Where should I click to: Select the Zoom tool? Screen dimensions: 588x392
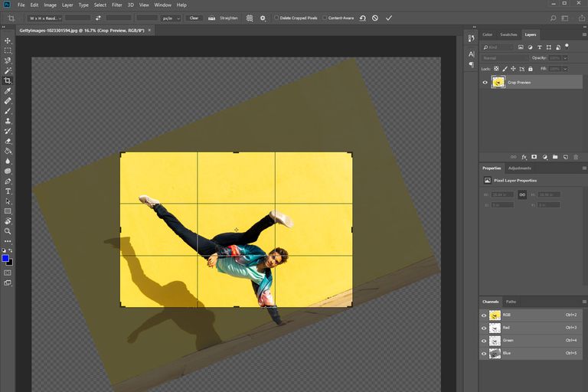8,231
